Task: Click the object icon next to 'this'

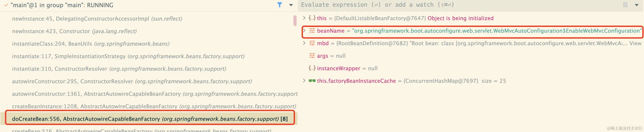Action: pyautogui.click(x=312, y=18)
